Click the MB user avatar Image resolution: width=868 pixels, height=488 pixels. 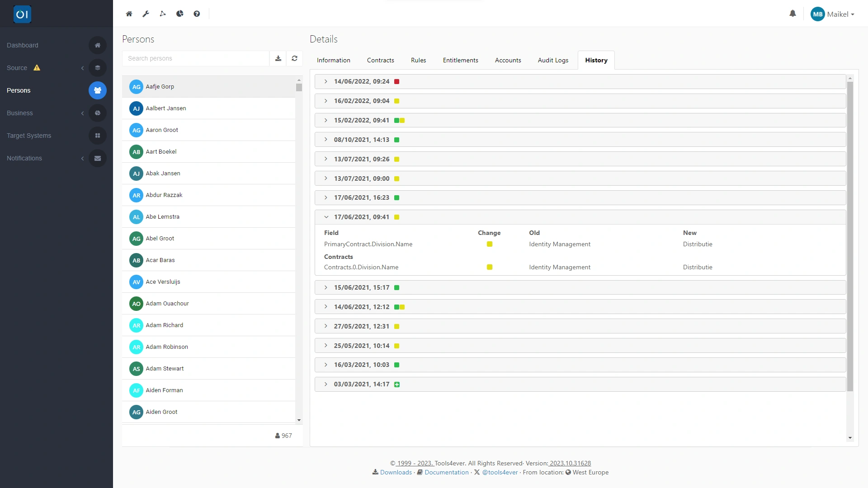pos(817,14)
